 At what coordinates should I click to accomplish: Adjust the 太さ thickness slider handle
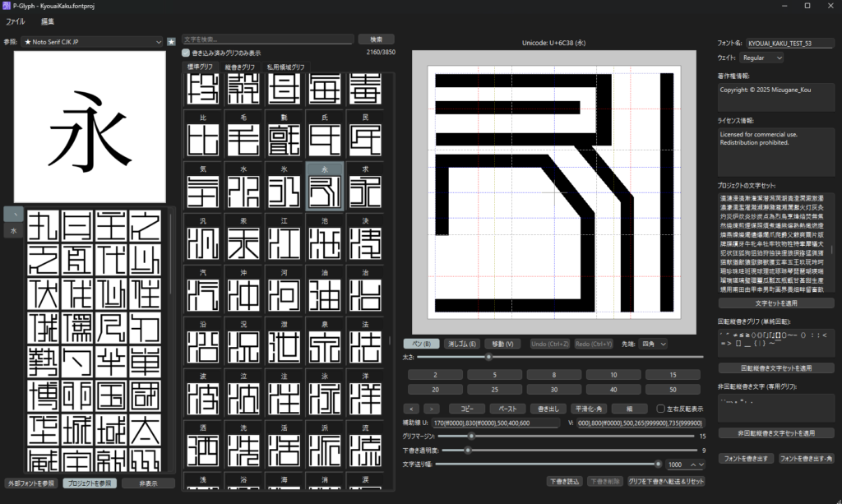(488, 357)
